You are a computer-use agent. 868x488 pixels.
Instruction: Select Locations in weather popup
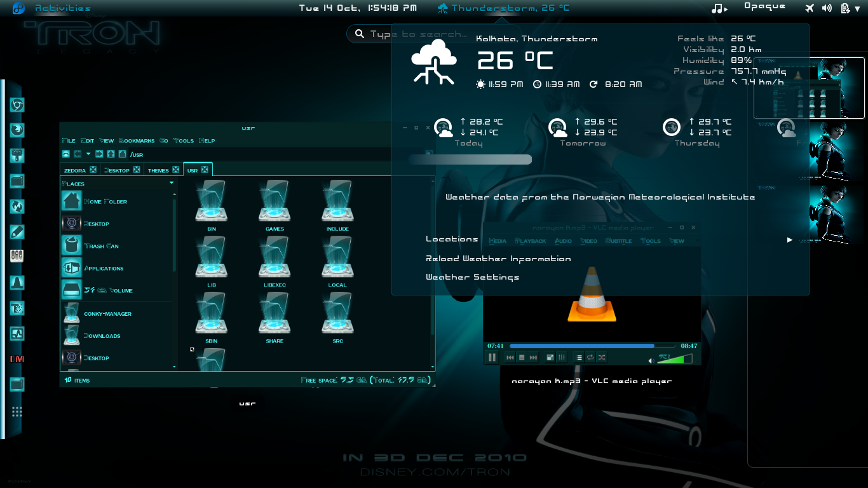pyautogui.click(x=452, y=240)
